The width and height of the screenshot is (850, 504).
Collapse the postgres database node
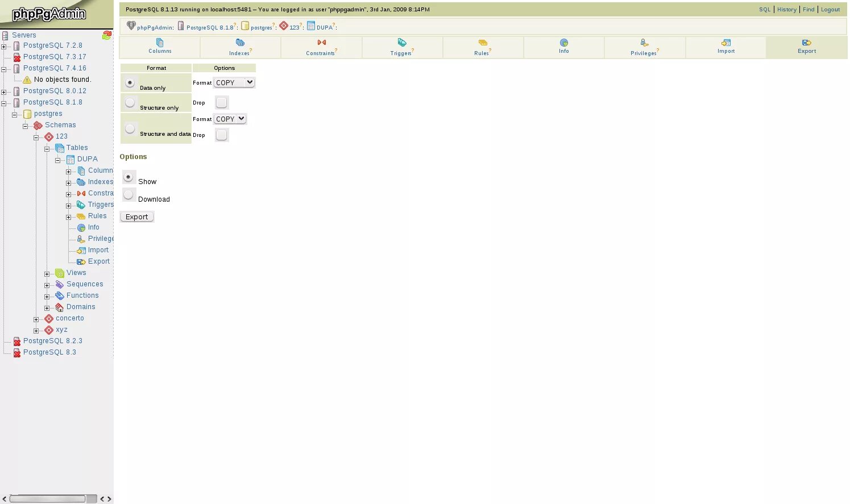[15, 115]
